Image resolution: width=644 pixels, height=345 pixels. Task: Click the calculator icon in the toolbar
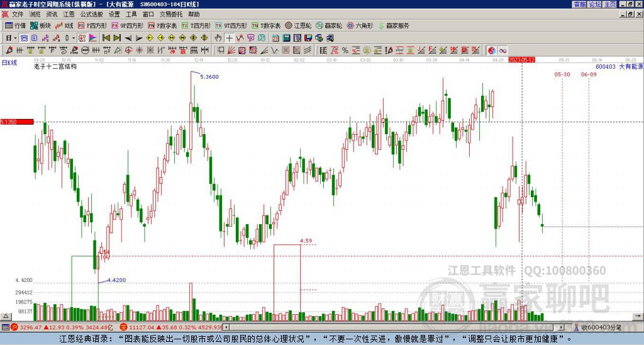click(x=286, y=38)
